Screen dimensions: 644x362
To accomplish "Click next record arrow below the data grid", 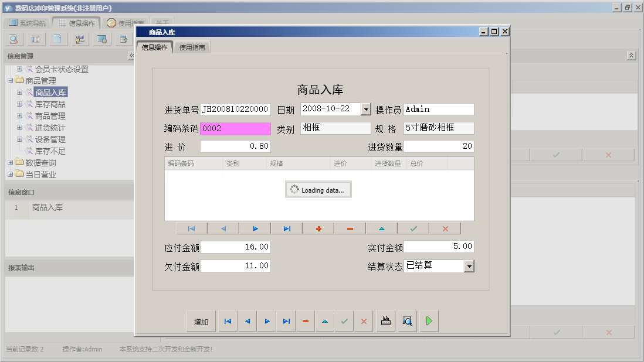I will pyautogui.click(x=255, y=228).
